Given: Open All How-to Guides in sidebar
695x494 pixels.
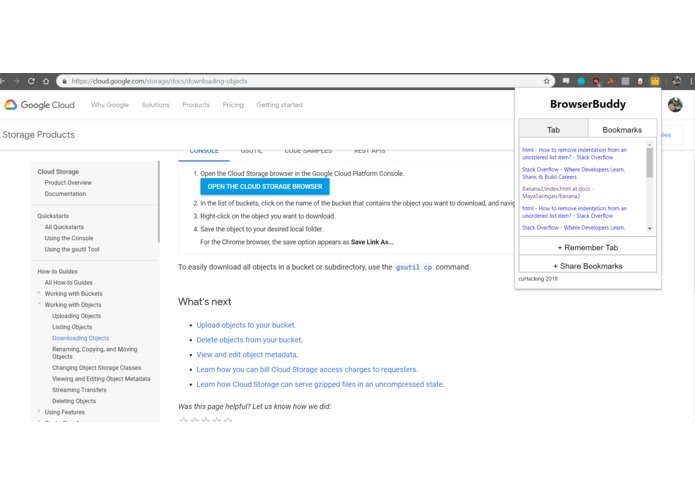Looking at the screenshot, I should click(x=68, y=282).
